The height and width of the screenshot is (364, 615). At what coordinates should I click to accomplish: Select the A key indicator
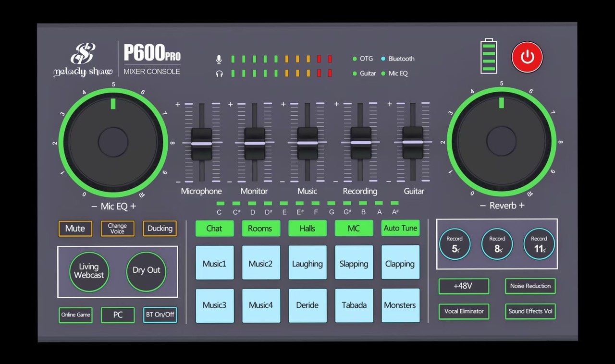[x=379, y=204]
